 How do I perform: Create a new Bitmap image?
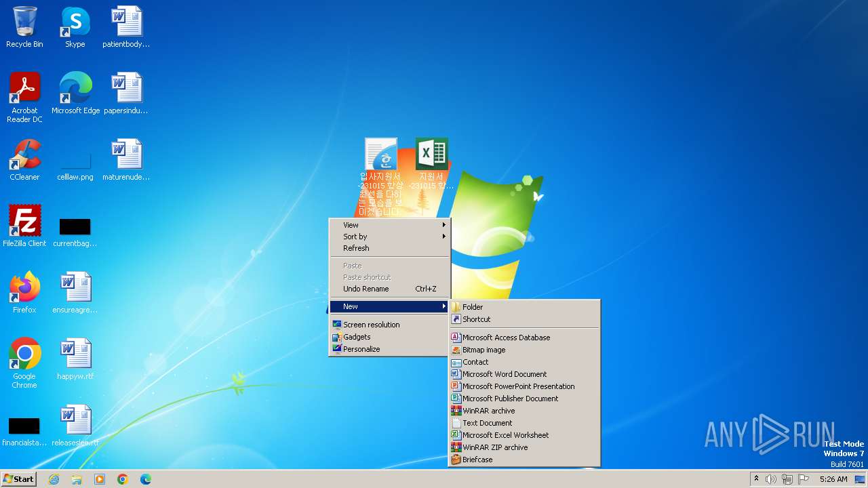524,350
